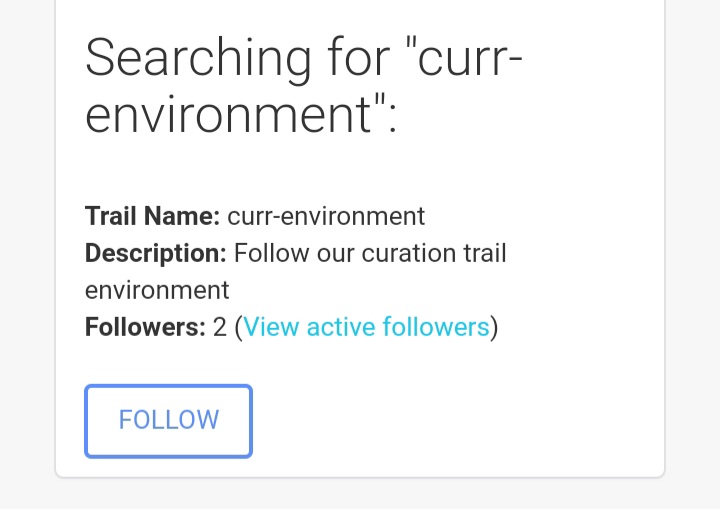Open the View active followers link
This screenshot has width=720, height=509.
pyautogui.click(x=366, y=327)
